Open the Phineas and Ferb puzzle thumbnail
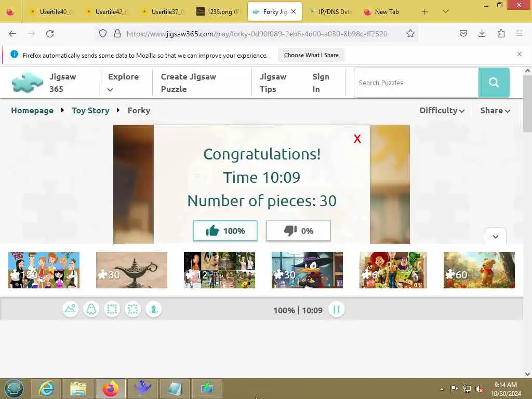Screen dimensions: 532x399 click(x=44, y=270)
